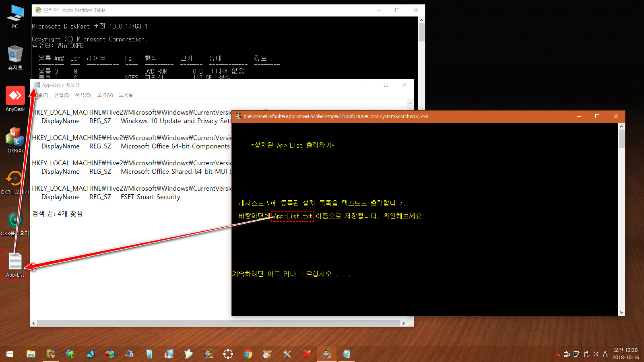Image resolution: width=644 pixels, height=362 pixels.
Task: Click the teal notebook taskbar icon
Action: pos(149,354)
